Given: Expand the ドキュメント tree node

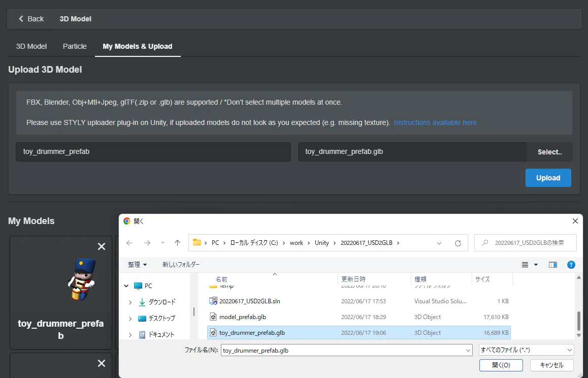Looking at the screenshot, I should click(x=130, y=334).
